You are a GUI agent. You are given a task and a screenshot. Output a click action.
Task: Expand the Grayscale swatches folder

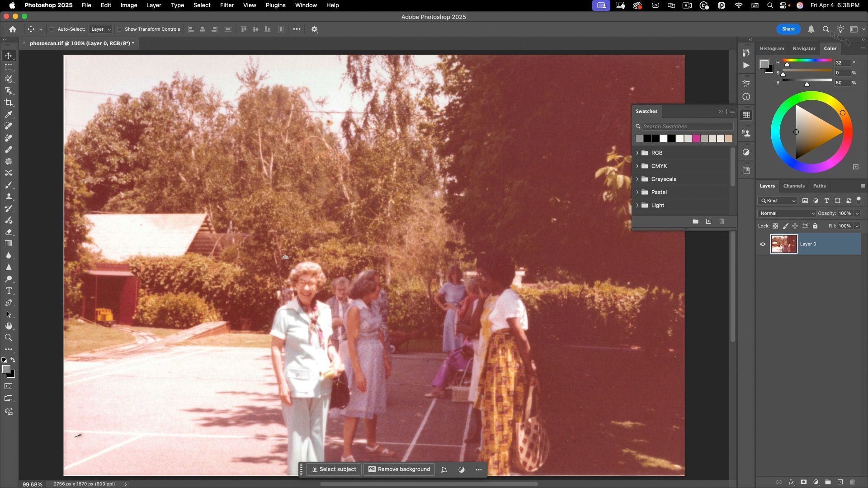click(x=637, y=179)
